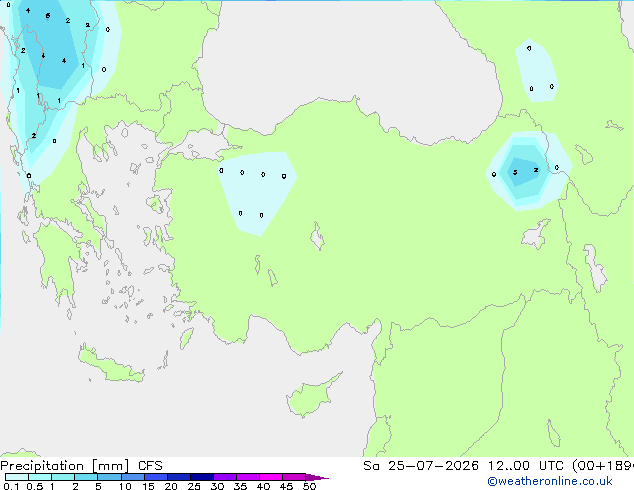
Task: Click legend swatch between 40 and 45
Action: 271,477
